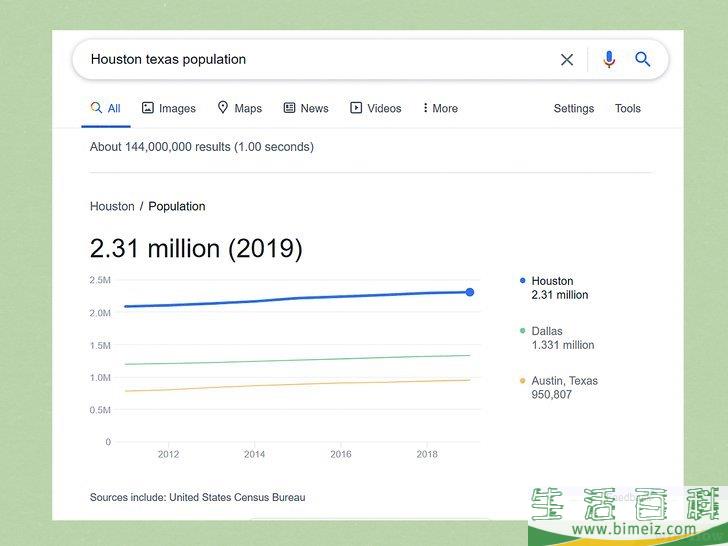Viewport: 728px width, 546px height.
Task: Click the magnifying glass search button
Action: point(643,59)
